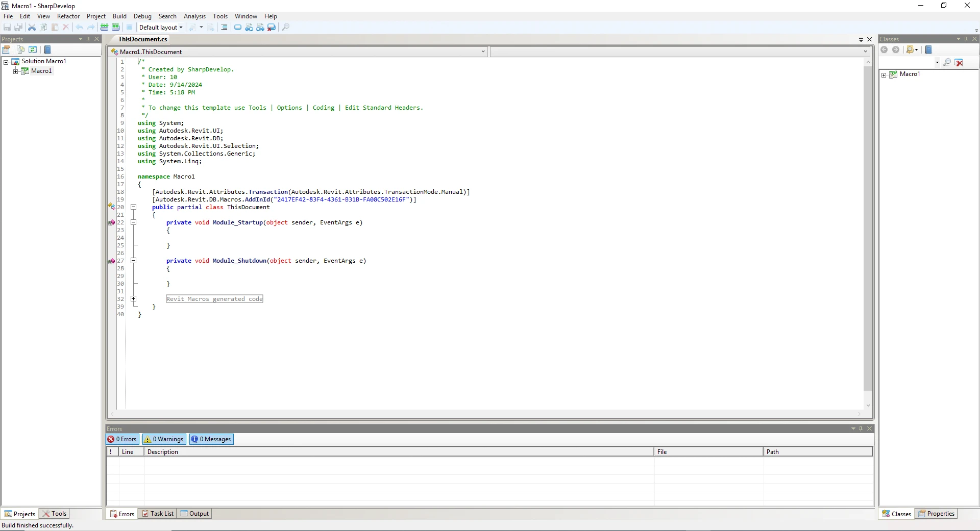Click the cancel search icon in Classes panel
980x531 pixels.
point(959,62)
